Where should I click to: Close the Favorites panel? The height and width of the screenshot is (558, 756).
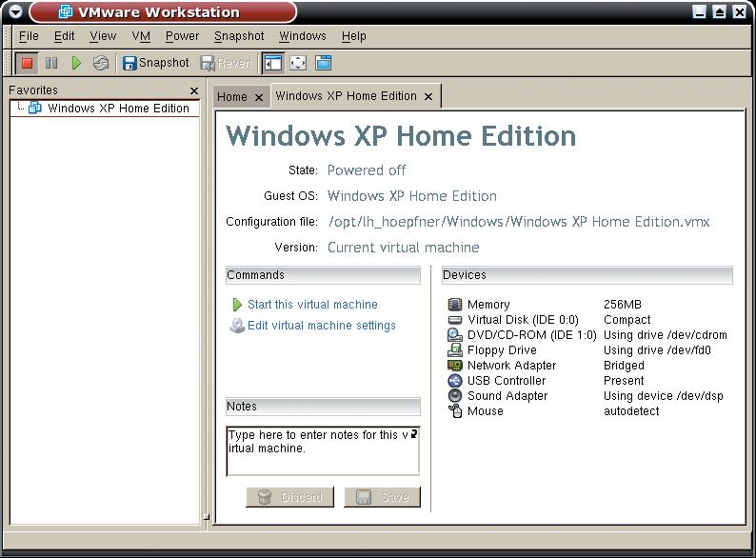(194, 90)
